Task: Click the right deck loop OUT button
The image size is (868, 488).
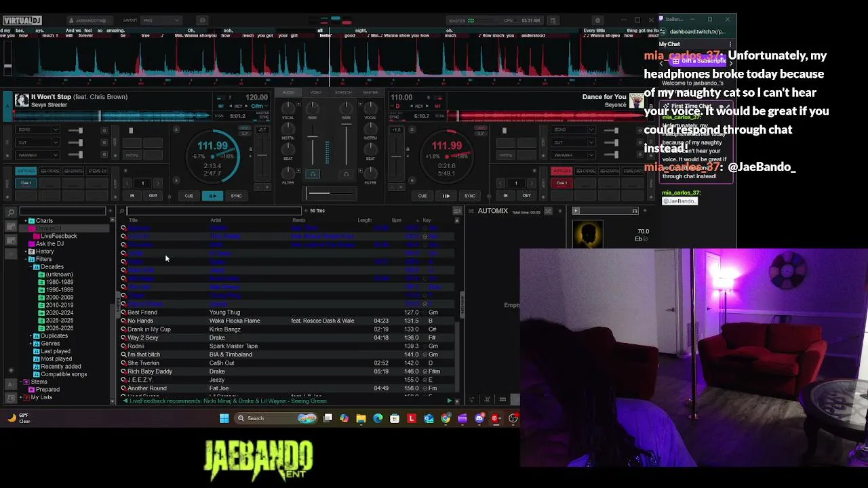Action: pos(526,196)
